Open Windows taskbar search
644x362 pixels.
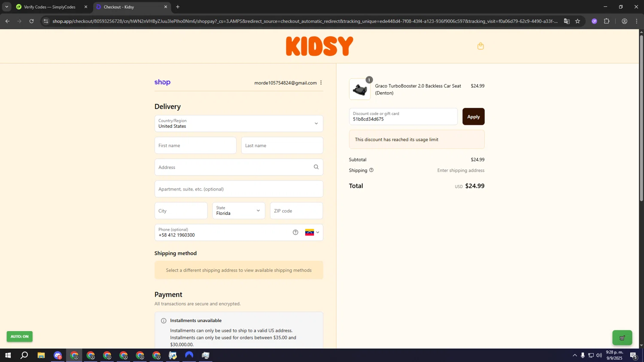click(x=24, y=355)
